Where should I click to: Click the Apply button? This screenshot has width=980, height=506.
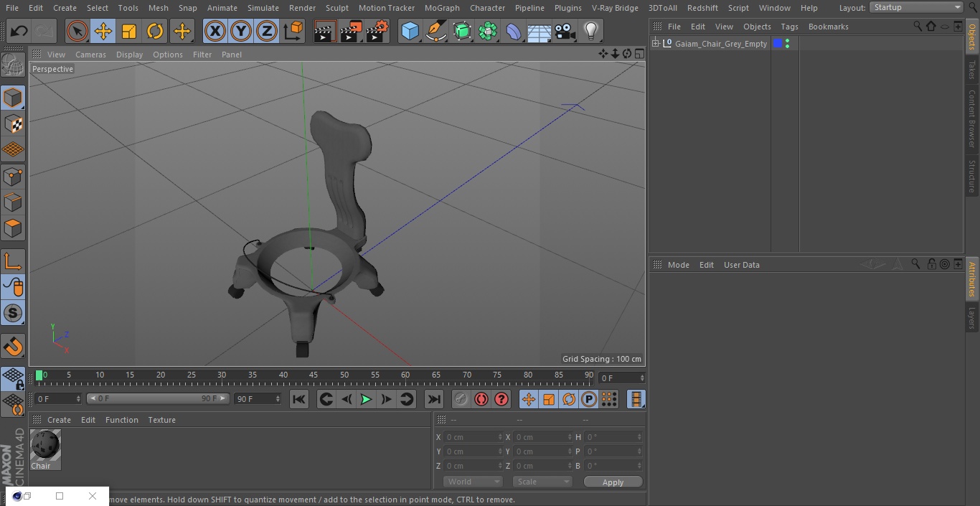pyautogui.click(x=613, y=482)
